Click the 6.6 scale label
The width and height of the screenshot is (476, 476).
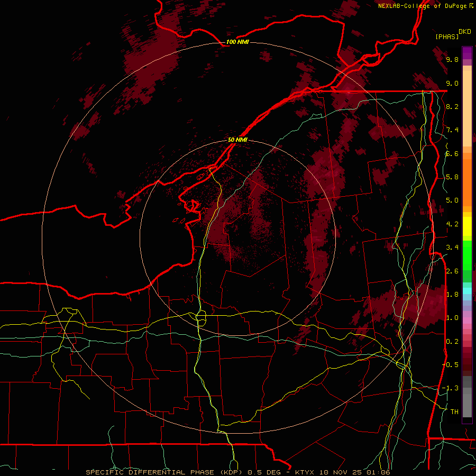tap(452, 153)
